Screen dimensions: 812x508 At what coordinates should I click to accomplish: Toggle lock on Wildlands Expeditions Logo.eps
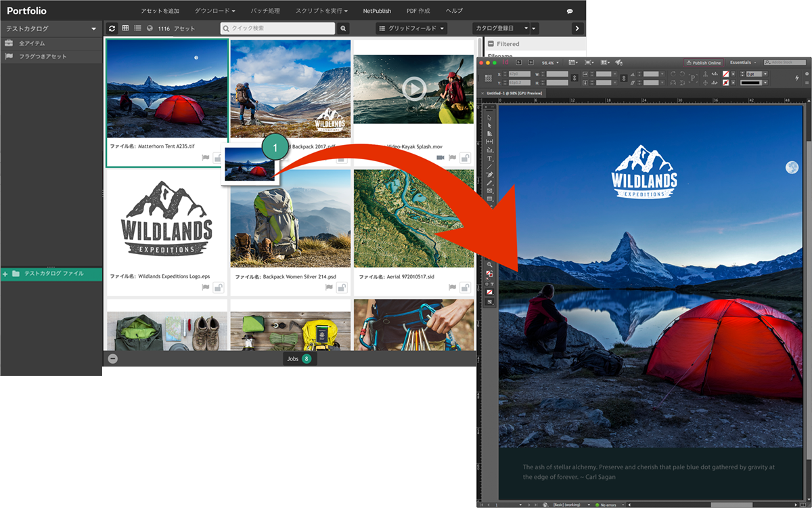coord(219,287)
